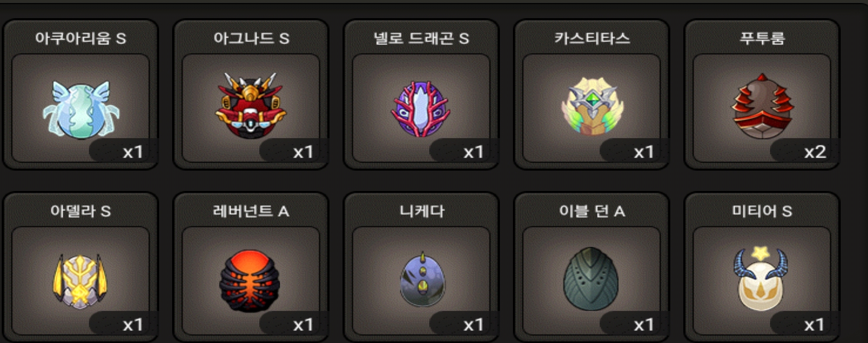Tap the 이블 던 A x1 badge

click(635, 324)
